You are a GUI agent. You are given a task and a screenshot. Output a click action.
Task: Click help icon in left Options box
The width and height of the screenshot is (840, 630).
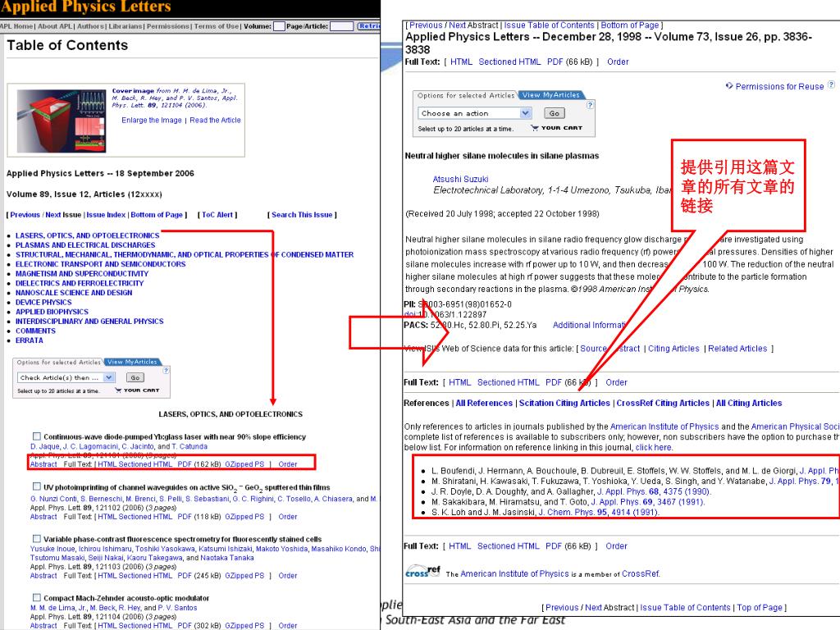tap(166, 370)
